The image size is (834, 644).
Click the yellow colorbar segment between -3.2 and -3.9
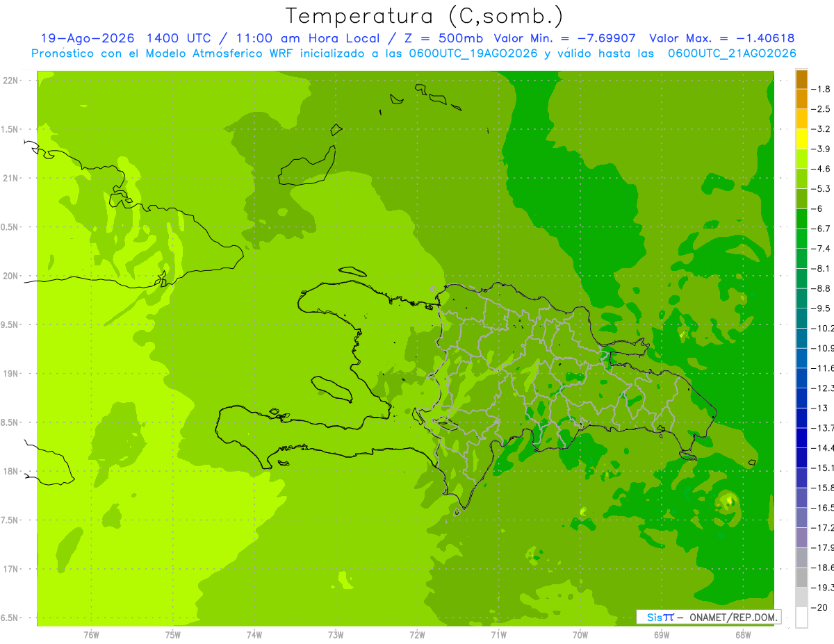801,139
